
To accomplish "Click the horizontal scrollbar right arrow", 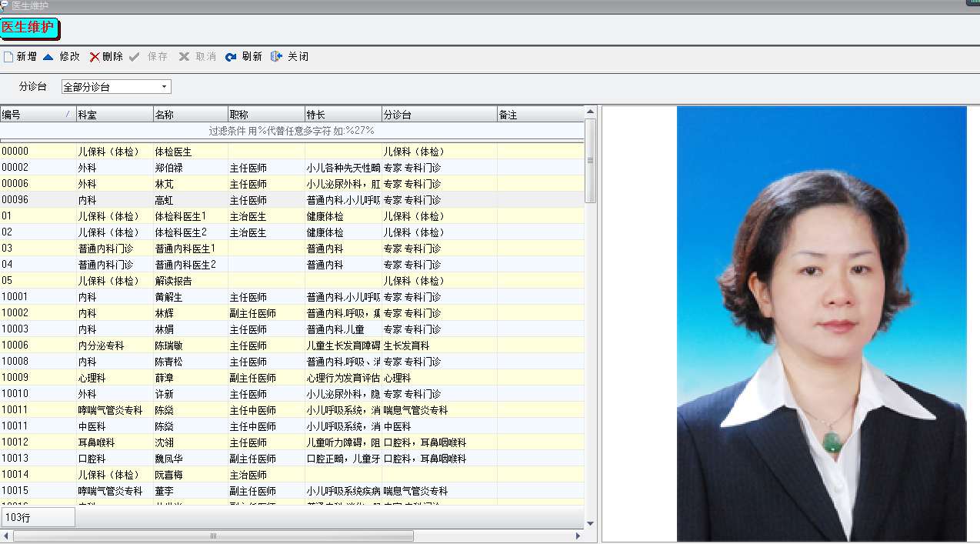I will click(x=578, y=536).
